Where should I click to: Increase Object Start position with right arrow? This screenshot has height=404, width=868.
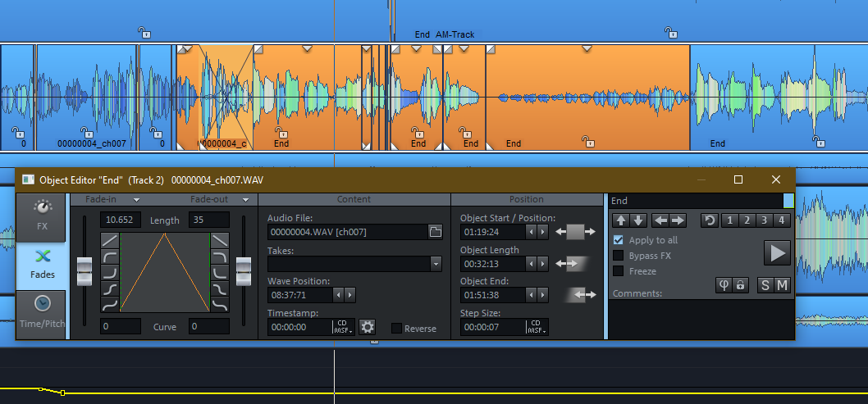tap(542, 232)
